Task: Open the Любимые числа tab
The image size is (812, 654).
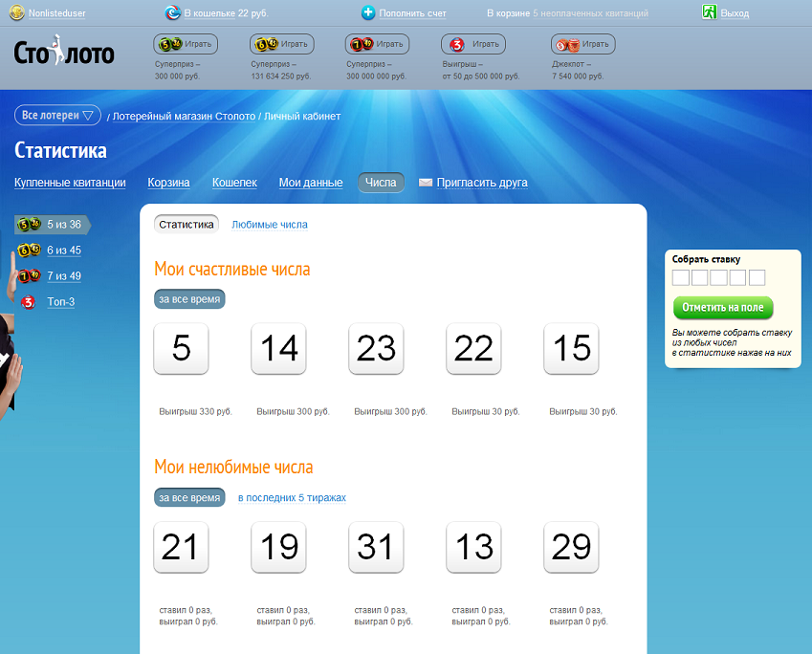Action: pyautogui.click(x=270, y=225)
